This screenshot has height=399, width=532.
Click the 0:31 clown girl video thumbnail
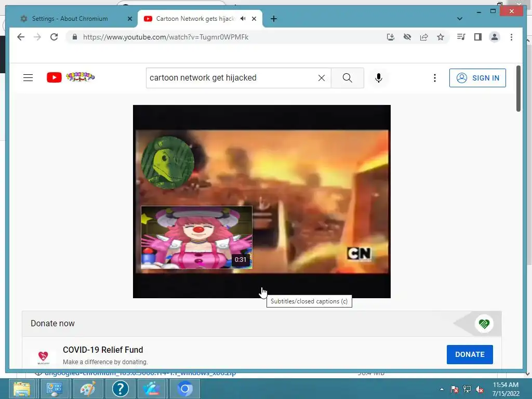(196, 237)
